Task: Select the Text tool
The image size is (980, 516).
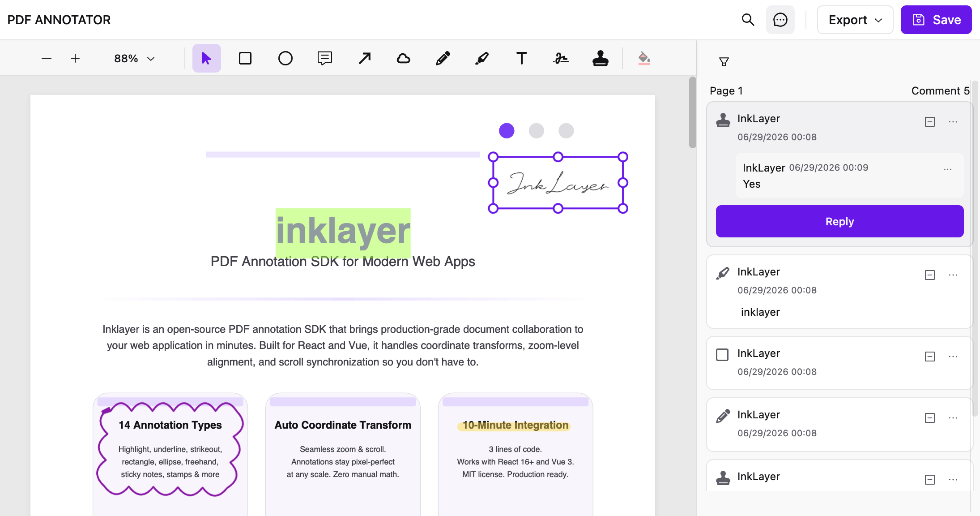Action: pos(521,58)
